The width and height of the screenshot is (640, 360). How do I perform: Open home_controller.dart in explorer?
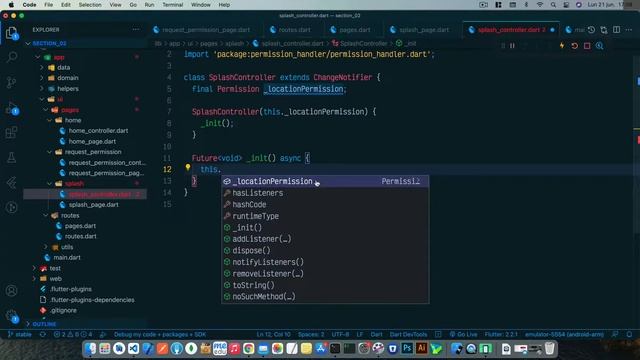pos(98,131)
